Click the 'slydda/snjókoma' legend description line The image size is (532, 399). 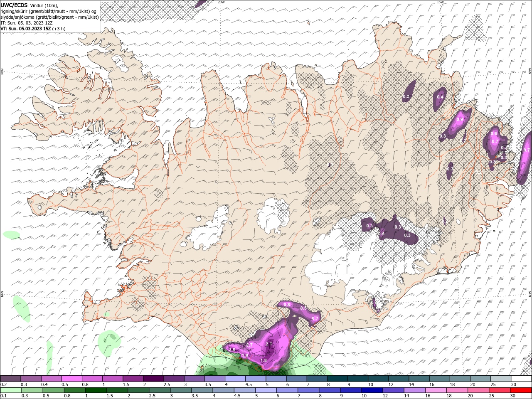click(50, 17)
